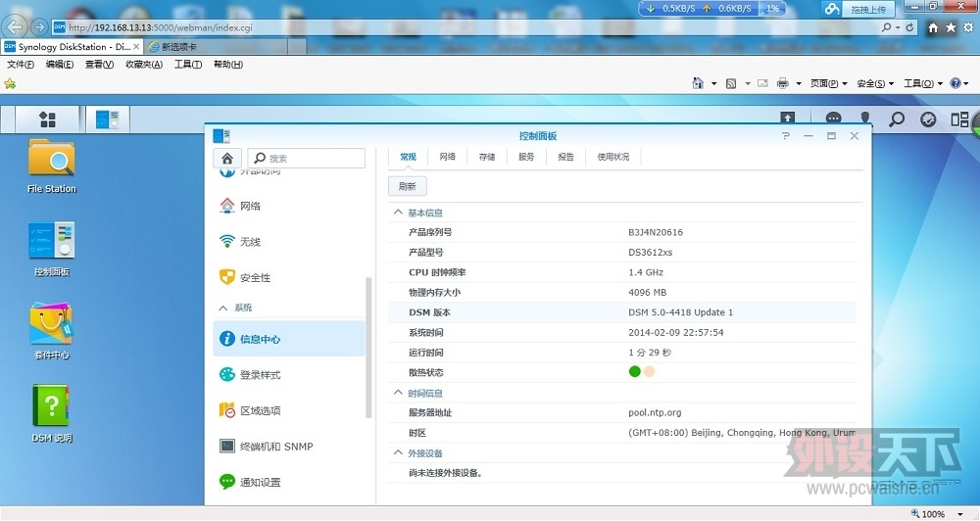Click the DS3612xs model value
Viewport: 980px width, 521px height.
[651, 253]
